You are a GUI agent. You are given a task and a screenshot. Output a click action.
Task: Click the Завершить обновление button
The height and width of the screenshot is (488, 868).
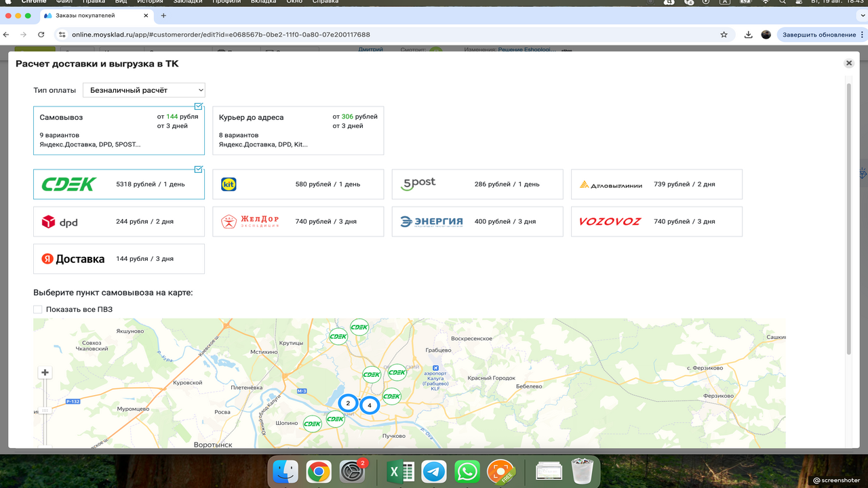point(819,35)
